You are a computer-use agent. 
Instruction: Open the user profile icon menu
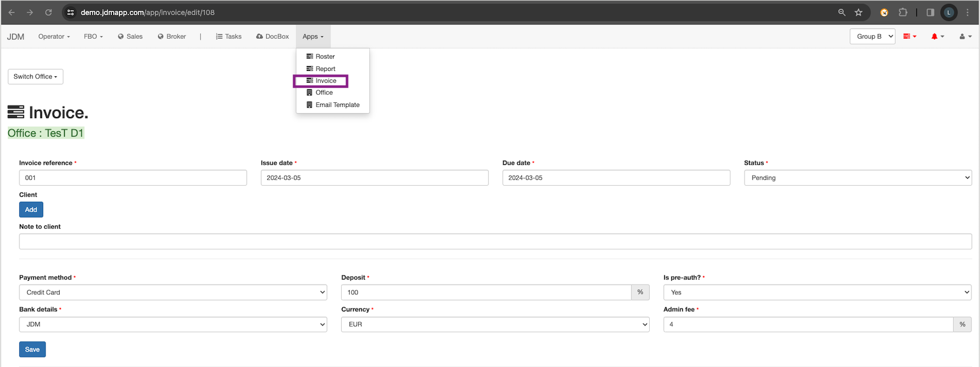point(965,36)
